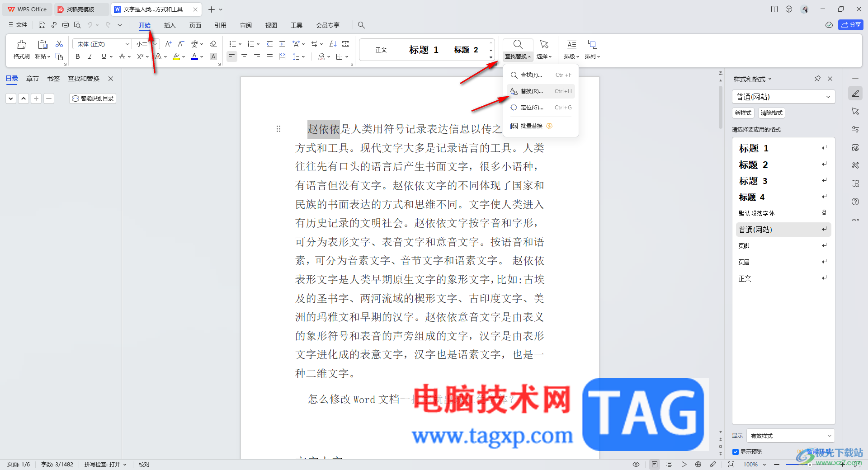The height and width of the screenshot is (470, 868).
Task: Expand the styles gallery arrow
Action: 491,57
